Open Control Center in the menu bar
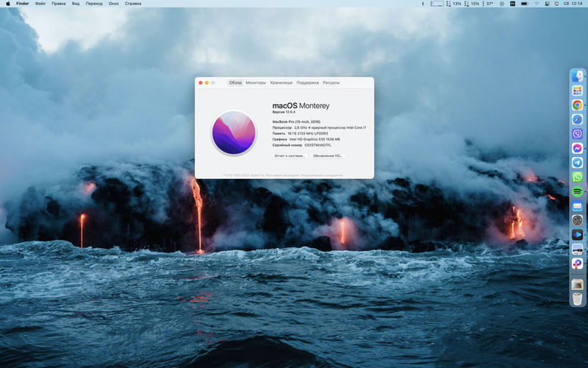Screen dimensions: 588x368 pos(547,4)
